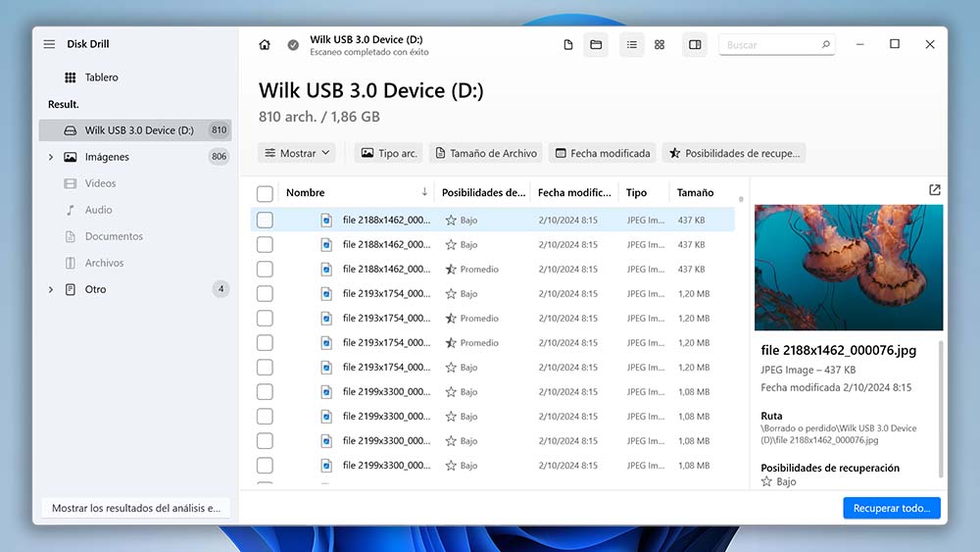Click the magnifier icon in search box
This screenshot has height=552, width=980.
[x=825, y=45]
